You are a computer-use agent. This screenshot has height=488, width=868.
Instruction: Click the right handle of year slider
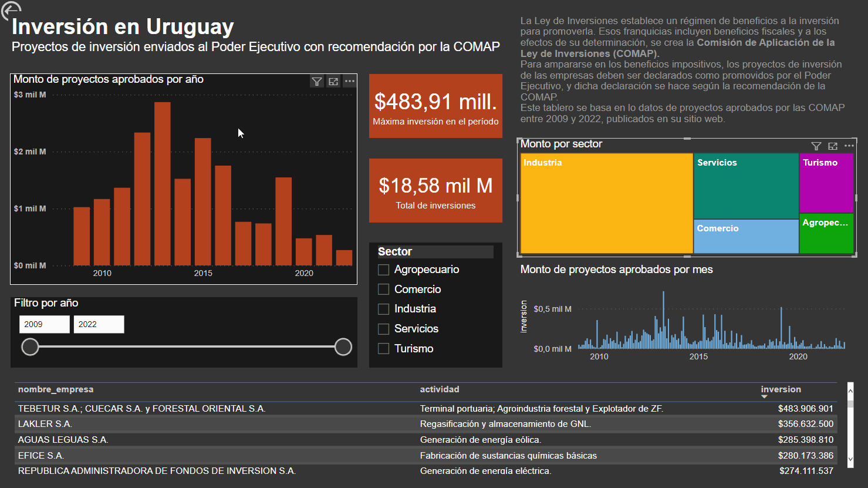tap(343, 347)
